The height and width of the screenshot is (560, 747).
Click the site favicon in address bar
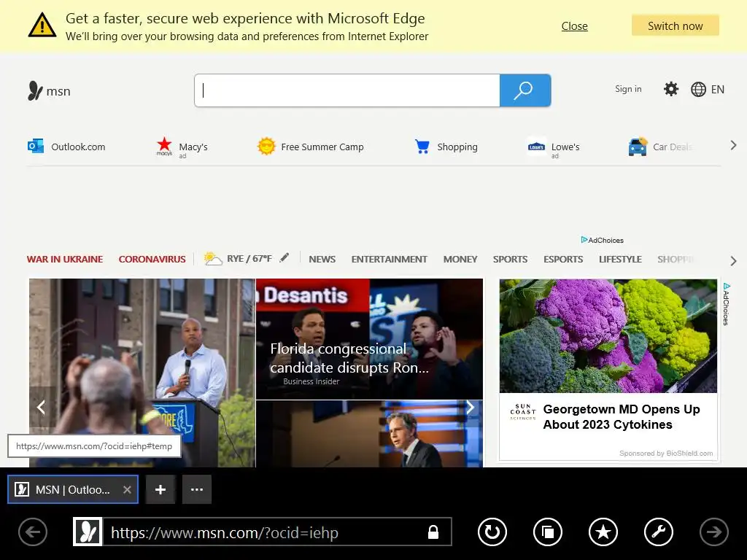(88, 532)
